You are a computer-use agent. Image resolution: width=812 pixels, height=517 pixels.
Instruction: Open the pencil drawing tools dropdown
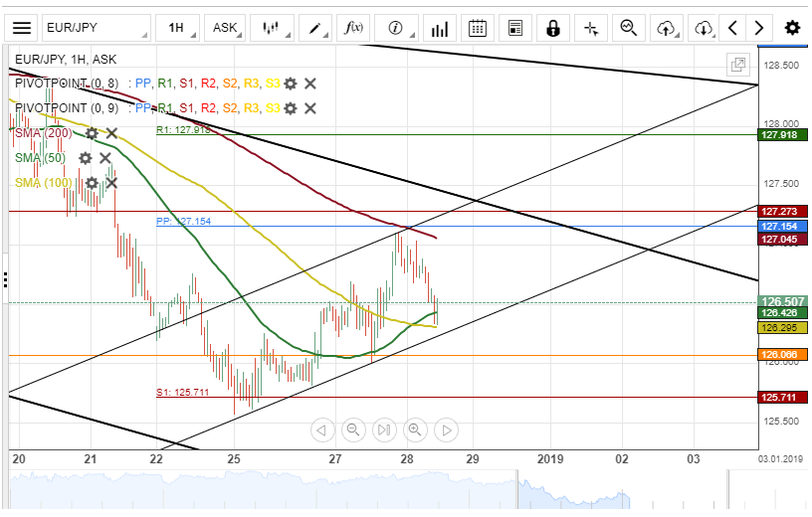pyautogui.click(x=314, y=28)
